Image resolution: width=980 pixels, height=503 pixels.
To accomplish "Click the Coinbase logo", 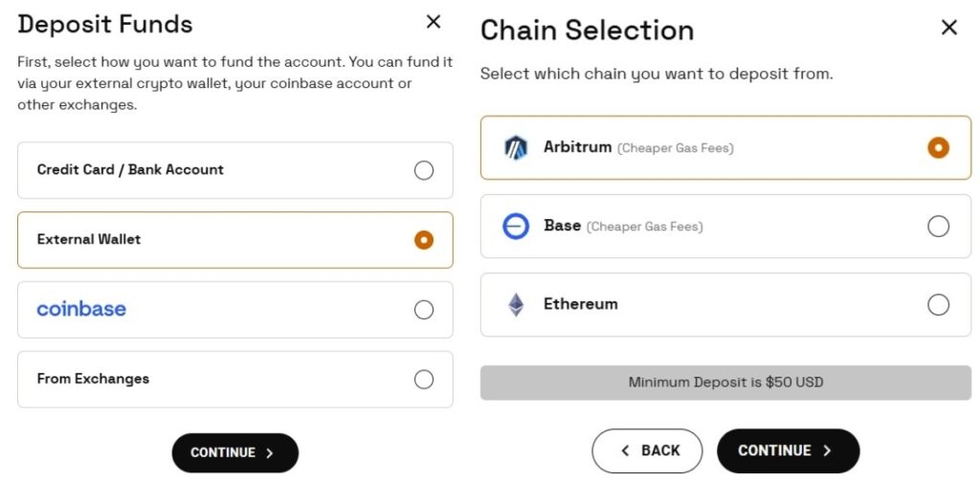I will [81, 309].
